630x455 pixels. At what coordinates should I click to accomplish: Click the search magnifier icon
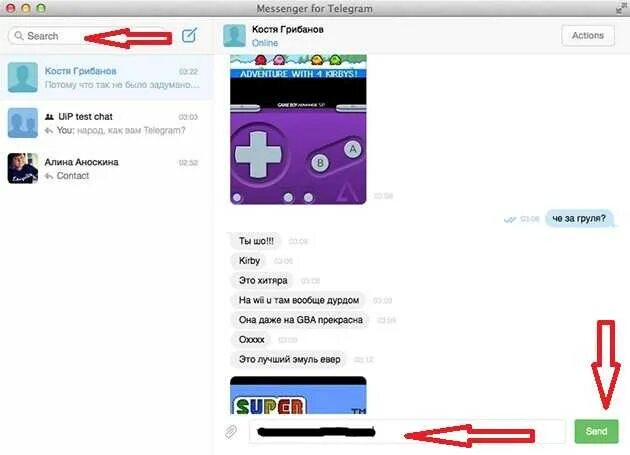[19, 36]
